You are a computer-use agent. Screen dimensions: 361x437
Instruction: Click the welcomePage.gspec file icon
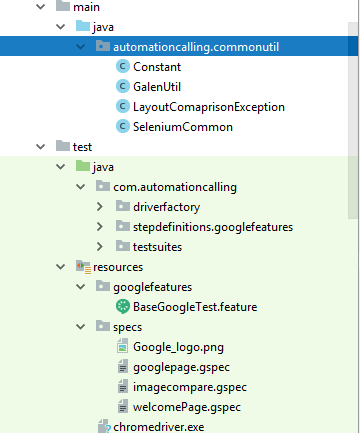click(x=123, y=406)
